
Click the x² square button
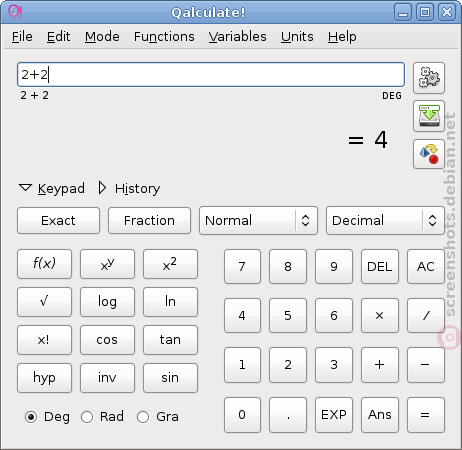(170, 264)
